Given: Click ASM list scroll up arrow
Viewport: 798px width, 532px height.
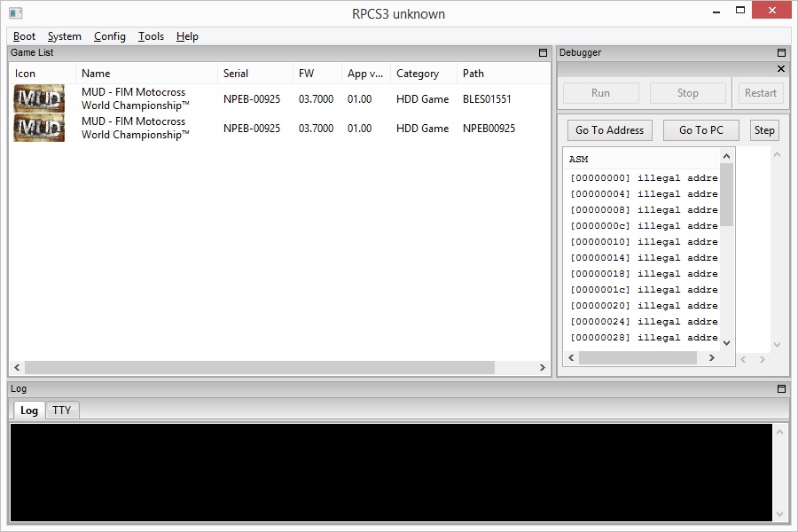Looking at the screenshot, I should coord(727,156).
